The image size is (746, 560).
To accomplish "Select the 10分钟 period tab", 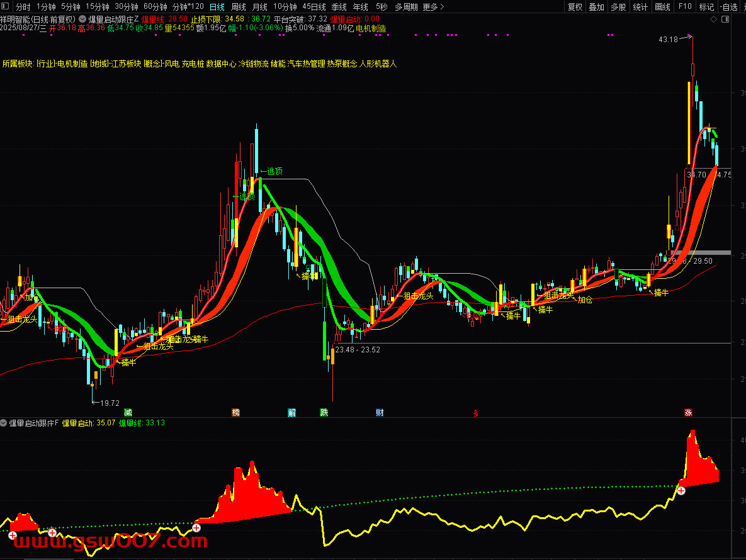I will (x=285, y=7).
